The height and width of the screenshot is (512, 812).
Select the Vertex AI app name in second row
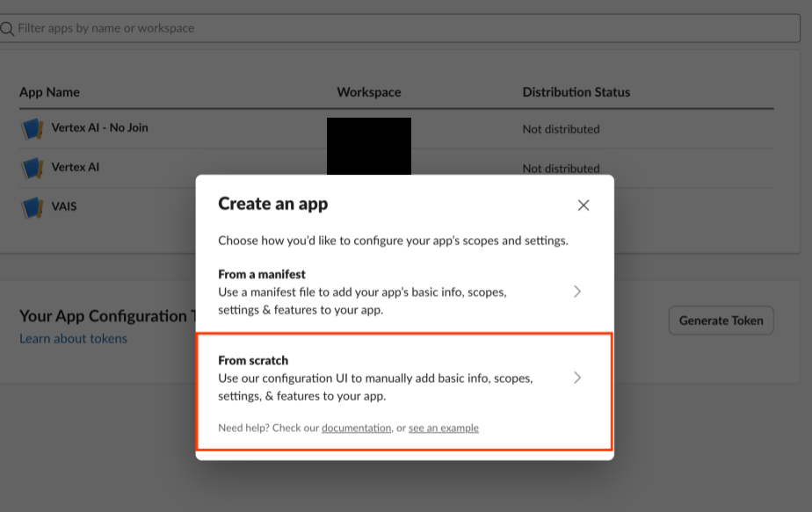pyautogui.click(x=75, y=167)
